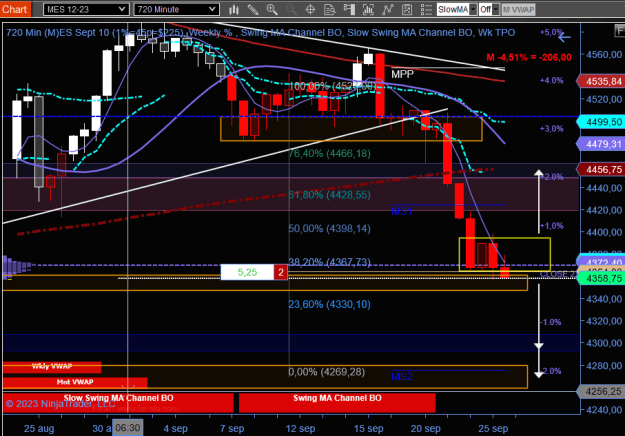
Task: Select the 100,00% Fibonacci label
Action: [x=333, y=86]
